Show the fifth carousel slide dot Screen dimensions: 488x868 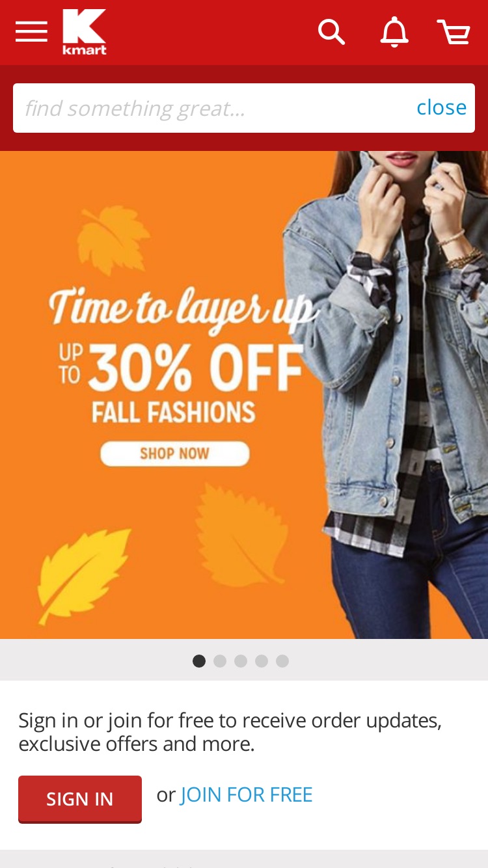(282, 661)
